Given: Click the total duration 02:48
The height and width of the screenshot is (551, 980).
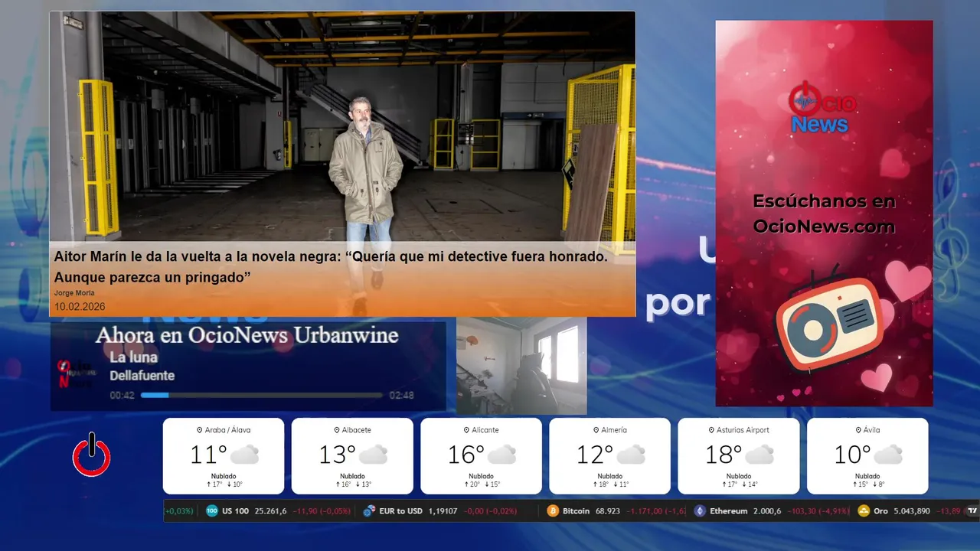Looking at the screenshot, I should (x=401, y=396).
